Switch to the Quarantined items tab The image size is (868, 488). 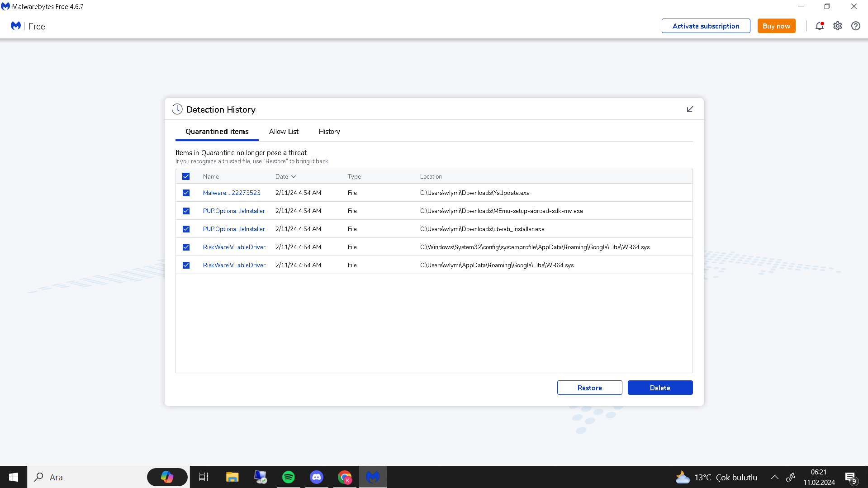(217, 132)
